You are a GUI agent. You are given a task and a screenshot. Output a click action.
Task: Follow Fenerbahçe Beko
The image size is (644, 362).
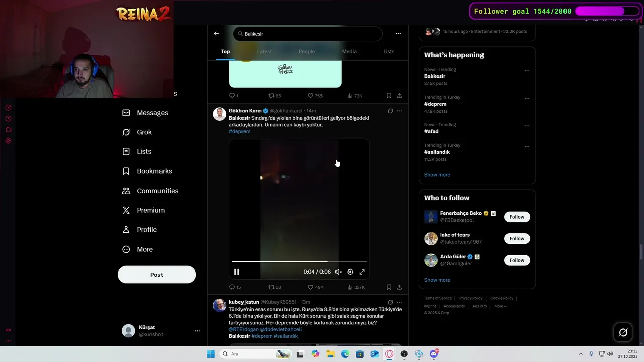(x=517, y=217)
